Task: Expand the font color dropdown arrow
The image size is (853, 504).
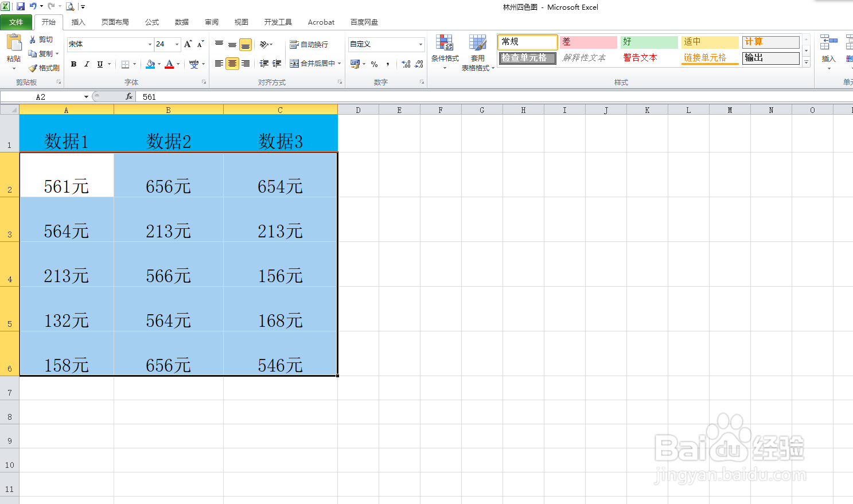Action: click(178, 64)
